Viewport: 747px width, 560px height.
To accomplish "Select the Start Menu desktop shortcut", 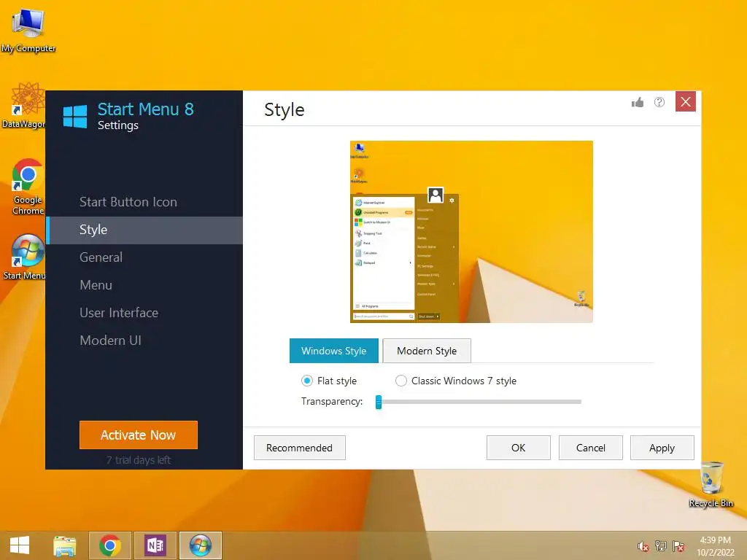I will pyautogui.click(x=25, y=257).
